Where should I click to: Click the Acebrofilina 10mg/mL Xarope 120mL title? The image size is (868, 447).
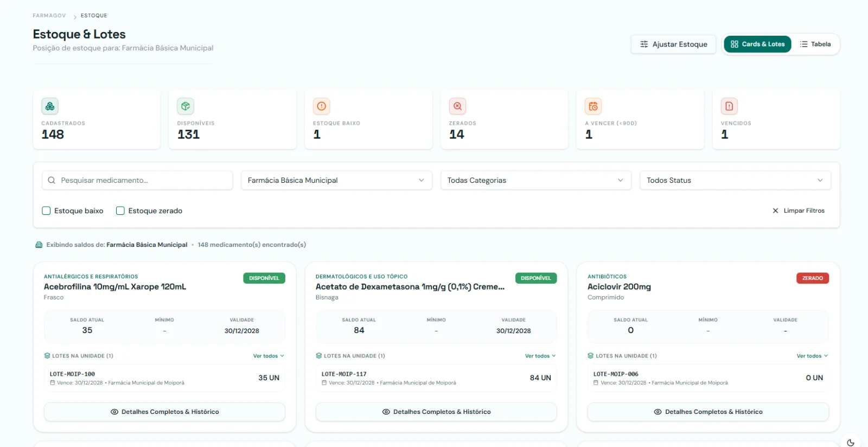(x=115, y=286)
